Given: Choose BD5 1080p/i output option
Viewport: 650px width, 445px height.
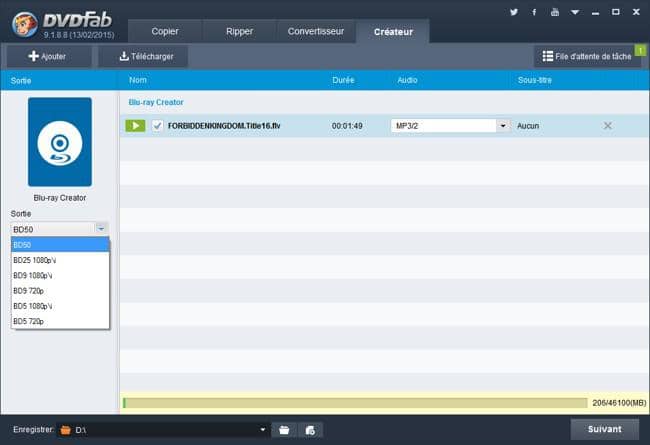Looking at the screenshot, I should click(60, 306).
